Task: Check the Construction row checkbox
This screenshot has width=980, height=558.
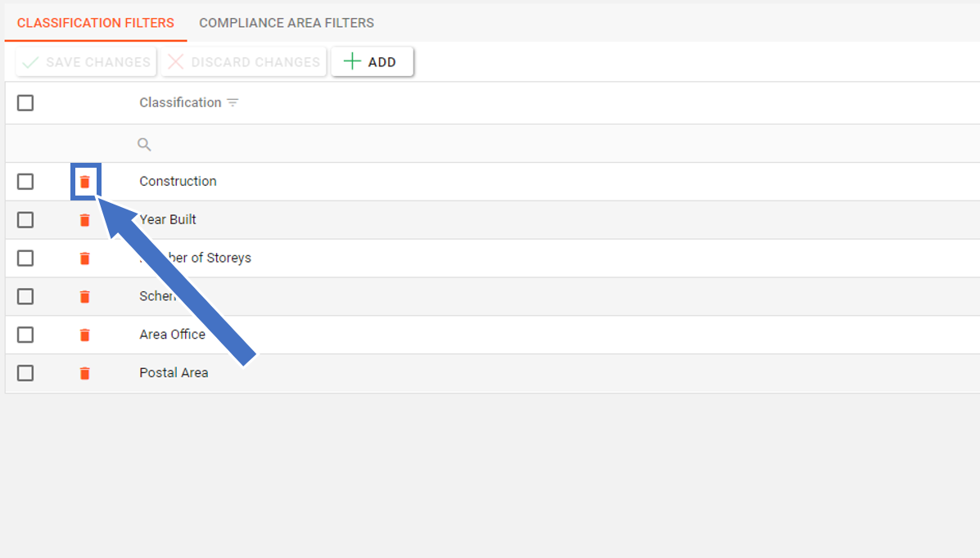Action: [25, 182]
